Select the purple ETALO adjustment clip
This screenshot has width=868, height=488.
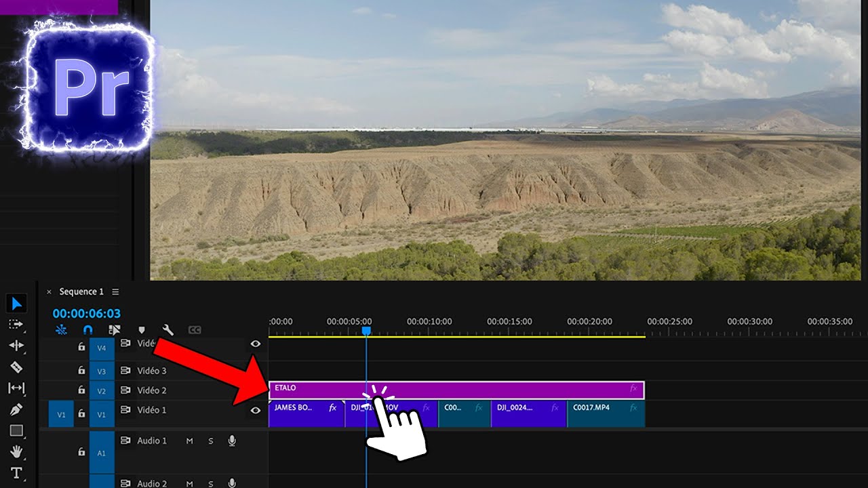[456, 390]
